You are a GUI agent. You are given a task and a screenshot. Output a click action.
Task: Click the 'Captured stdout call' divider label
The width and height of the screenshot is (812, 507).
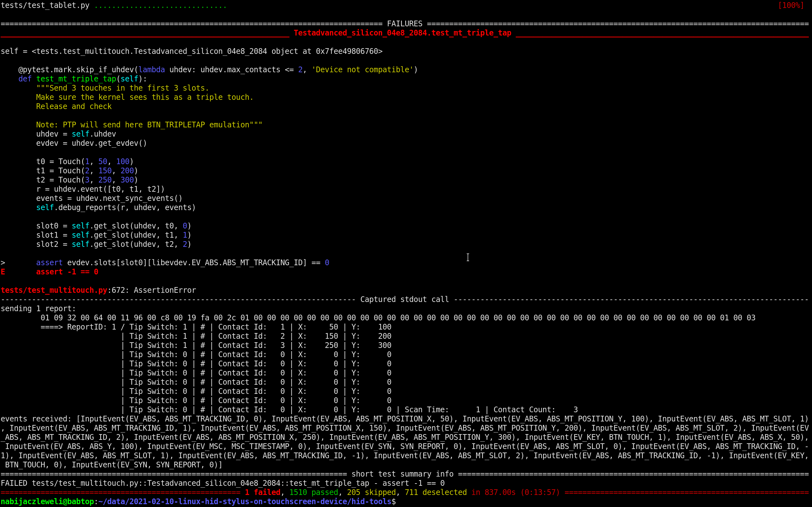pyautogui.click(x=404, y=299)
